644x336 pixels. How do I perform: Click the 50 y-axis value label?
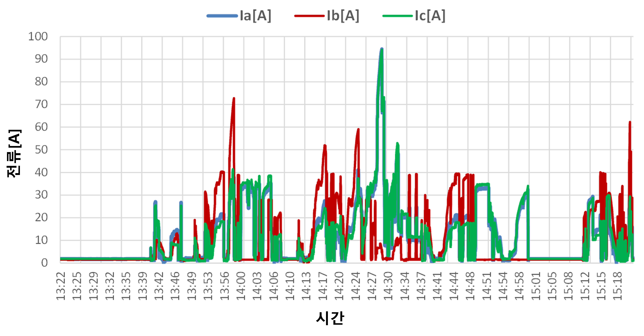tap(41, 150)
